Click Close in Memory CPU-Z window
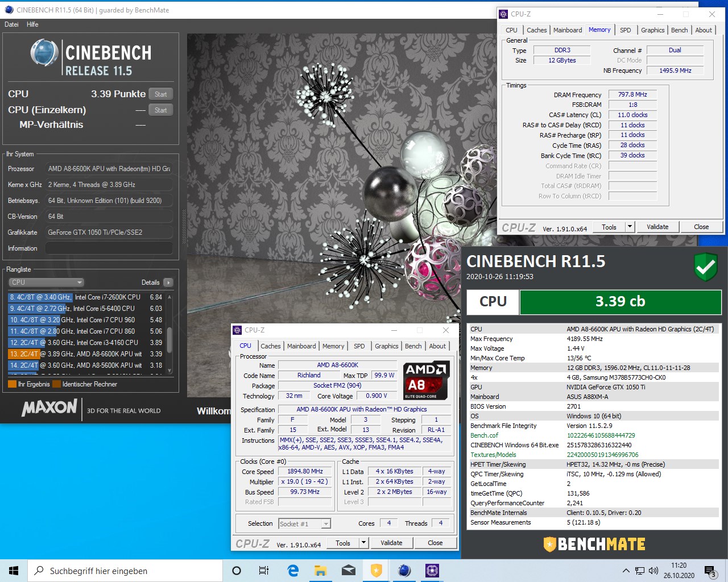This screenshot has height=582, width=728. click(x=701, y=227)
